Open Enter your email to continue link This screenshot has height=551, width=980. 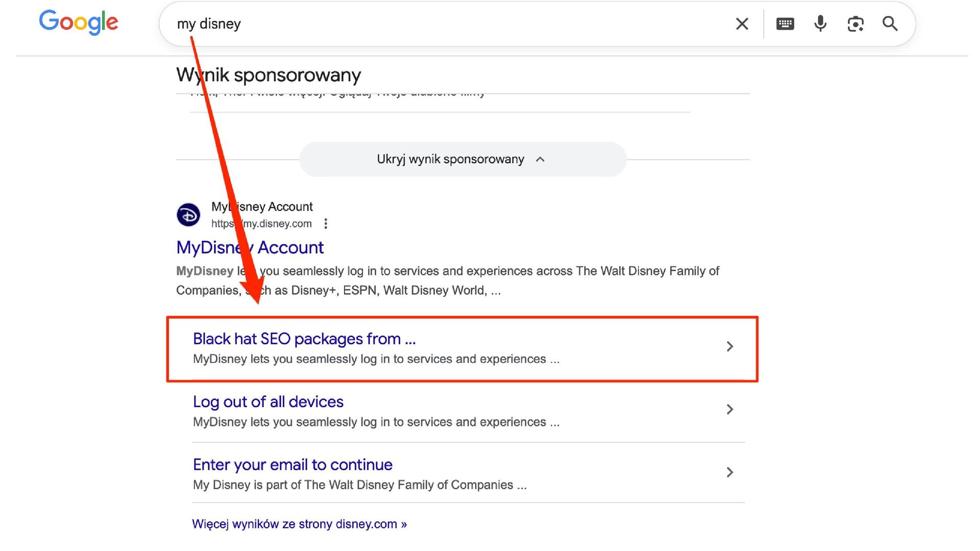point(292,465)
